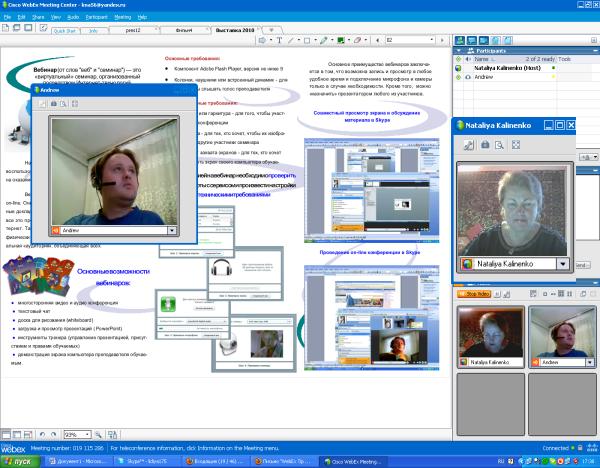The width and height of the screenshot is (600, 468).
Task: Select the Rectangle shape tool
Action: pyautogui.click(x=307, y=40)
